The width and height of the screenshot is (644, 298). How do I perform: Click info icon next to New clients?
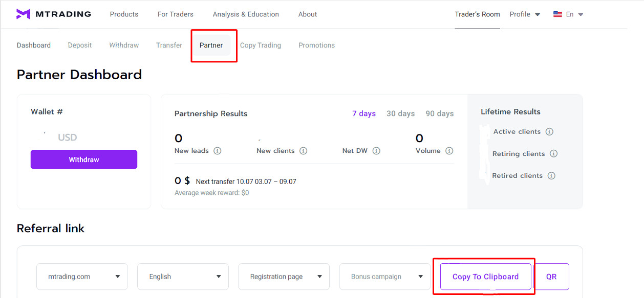tap(303, 151)
